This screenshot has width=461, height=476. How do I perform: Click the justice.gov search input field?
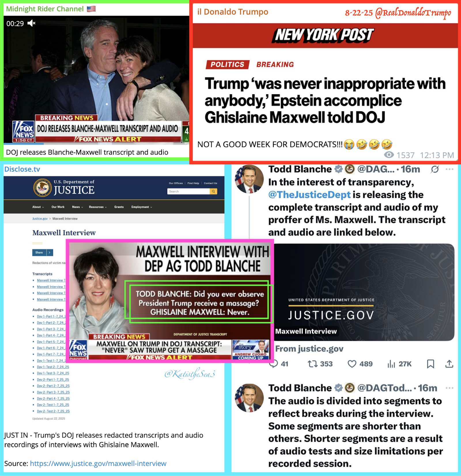188,191
